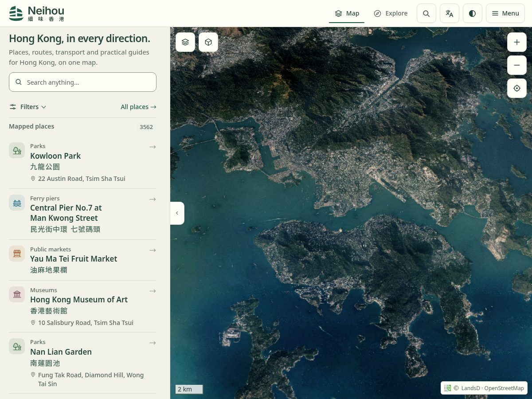Click the arrow on Yau Ma Tei Fruit Market row
This screenshot has height=399, width=532.
(153, 250)
